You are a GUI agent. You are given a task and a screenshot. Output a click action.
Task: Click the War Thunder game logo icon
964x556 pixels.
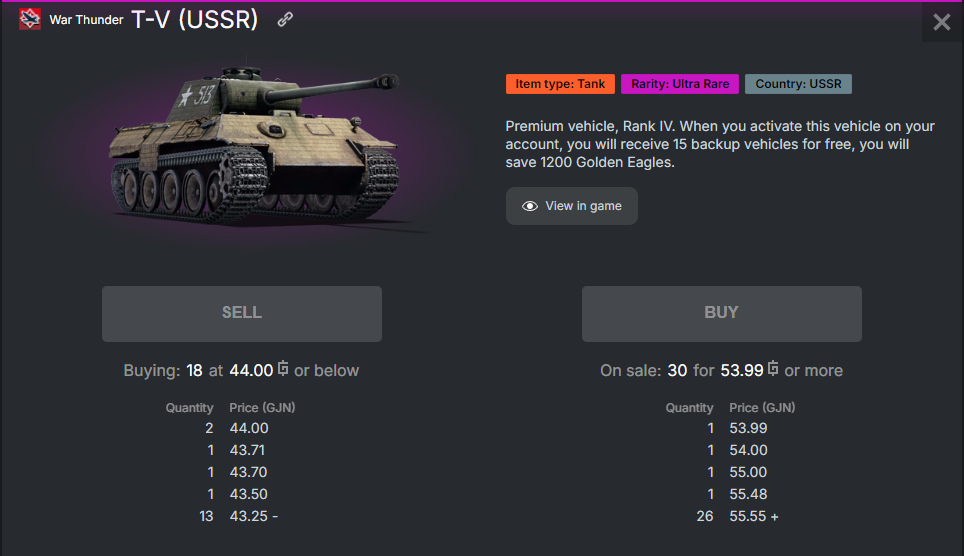pos(30,19)
